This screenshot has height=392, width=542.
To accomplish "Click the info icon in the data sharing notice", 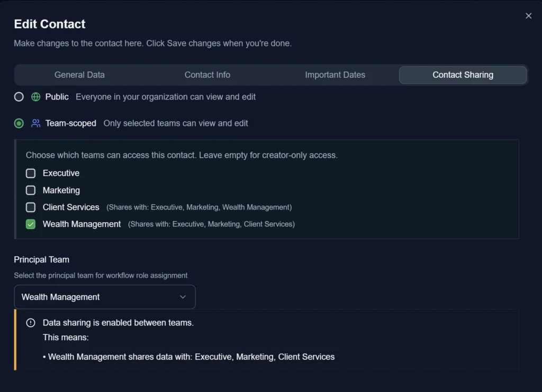I will 30,323.
